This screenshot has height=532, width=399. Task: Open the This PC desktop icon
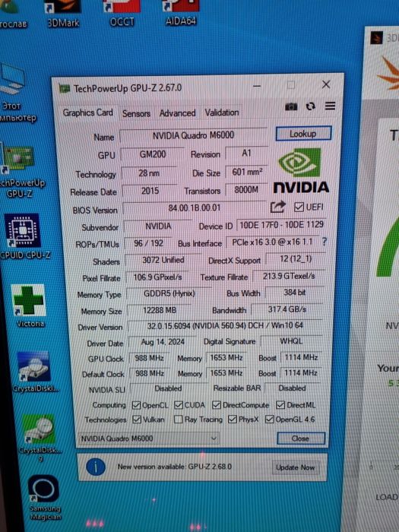(13, 92)
